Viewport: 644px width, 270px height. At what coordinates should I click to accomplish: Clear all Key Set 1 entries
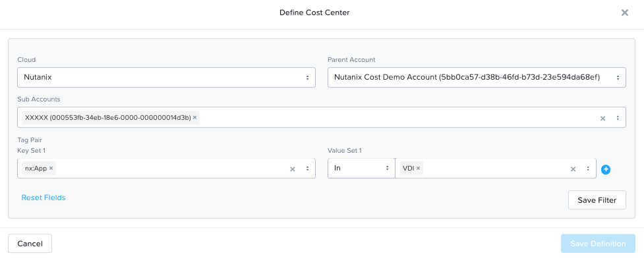[293, 169]
